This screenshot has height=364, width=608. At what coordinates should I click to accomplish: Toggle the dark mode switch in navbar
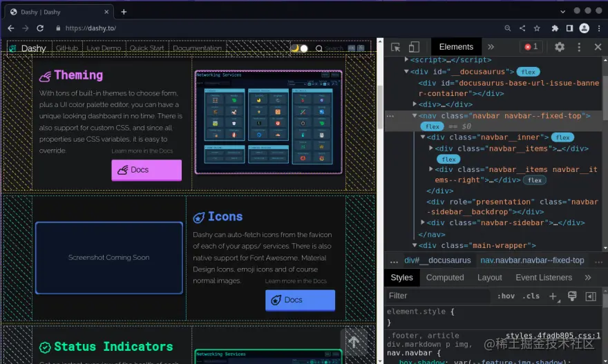[x=299, y=48]
